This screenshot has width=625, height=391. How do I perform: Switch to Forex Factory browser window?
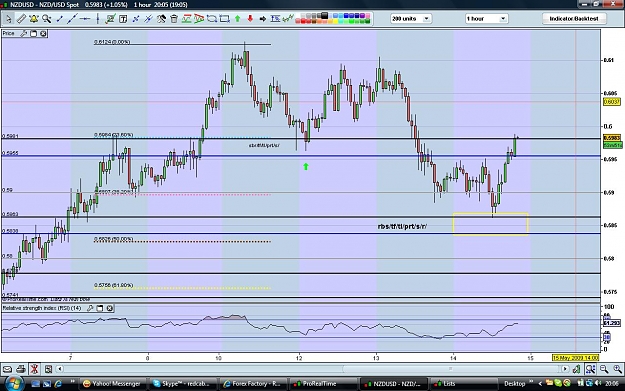(252, 384)
